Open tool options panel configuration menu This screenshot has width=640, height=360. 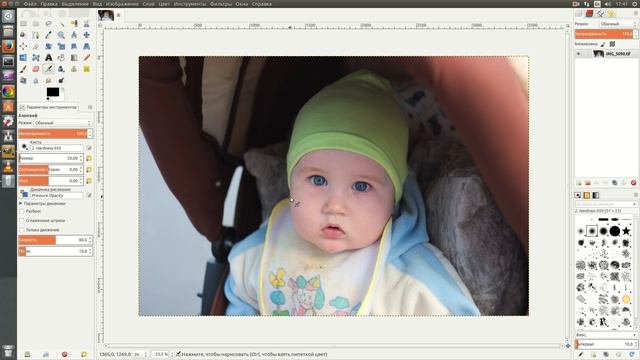[x=90, y=107]
